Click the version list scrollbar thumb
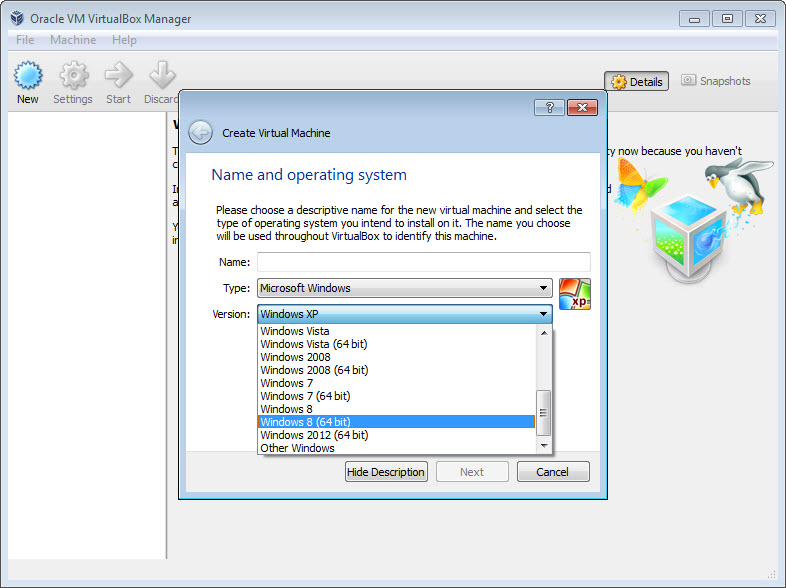Viewport: 786px width, 588px height. pos(543,413)
